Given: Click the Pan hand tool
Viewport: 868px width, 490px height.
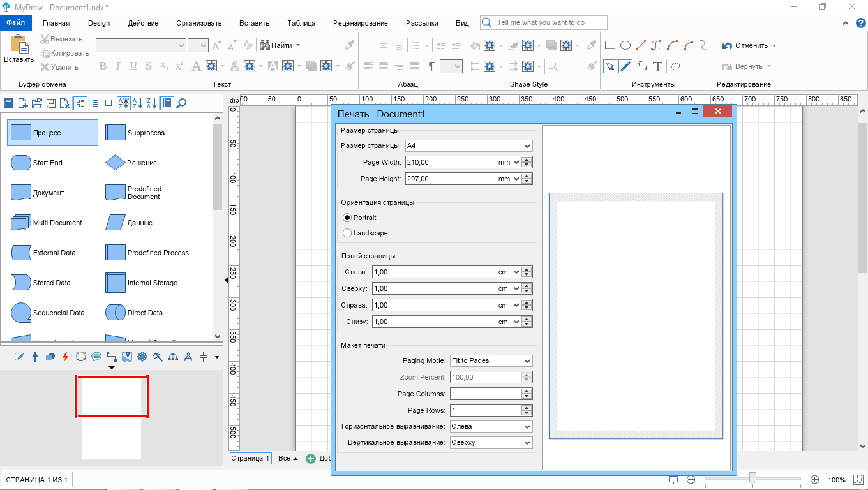Looking at the screenshot, I should (675, 66).
